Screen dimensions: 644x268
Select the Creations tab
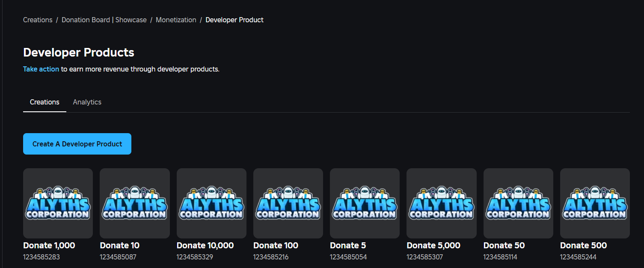(x=45, y=102)
